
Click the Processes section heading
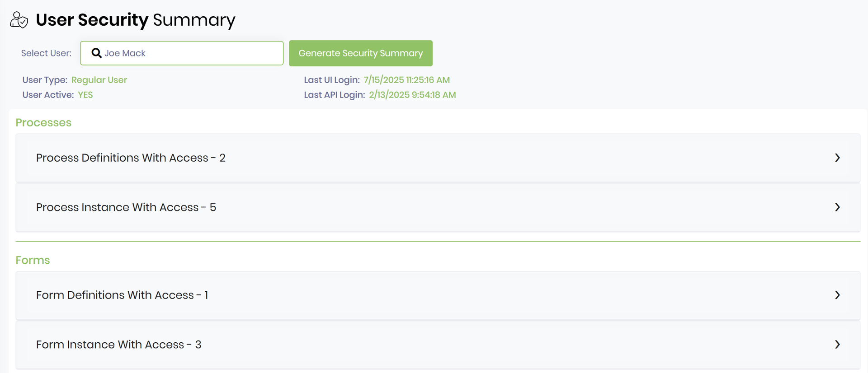(x=43, y=122)
